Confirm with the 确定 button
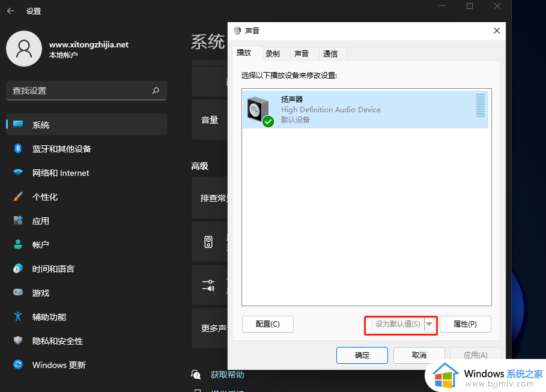 click(x=362, y=355)
